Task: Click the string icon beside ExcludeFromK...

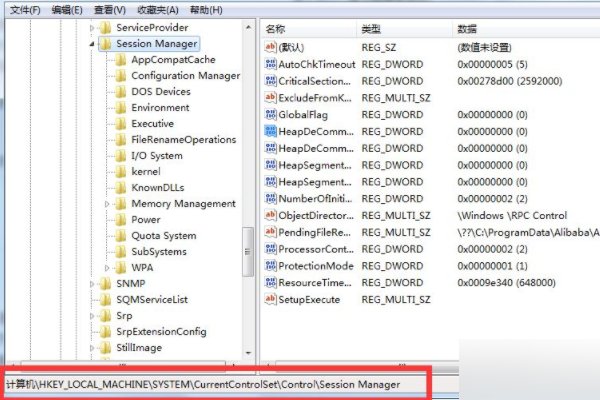Action: pyautogui.click(x=270, y=98)
